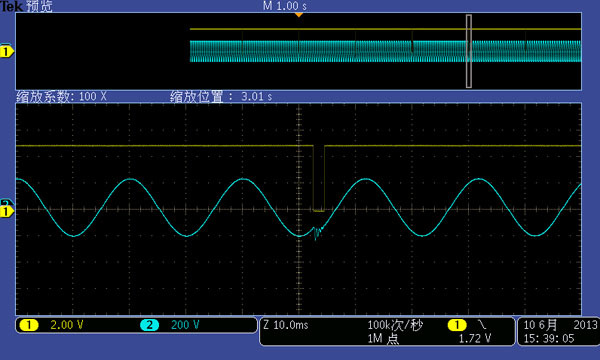Click the 200 V channel 2 scale
Screen dimensions: 600x360
tap(185, 325)
